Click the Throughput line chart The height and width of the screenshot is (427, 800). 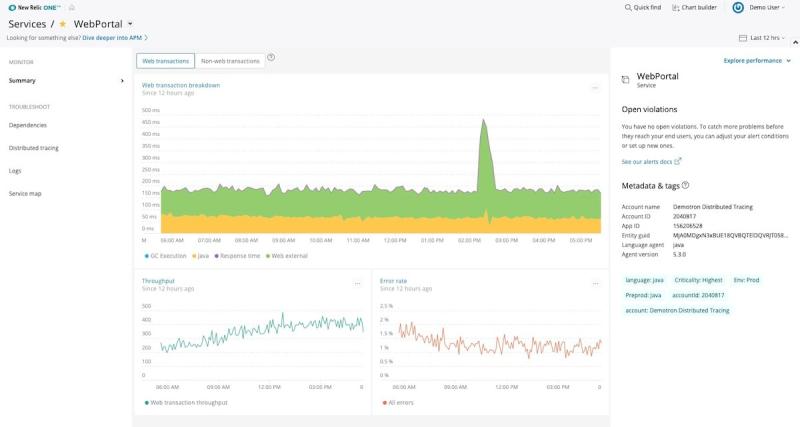[x=262, y=332]
